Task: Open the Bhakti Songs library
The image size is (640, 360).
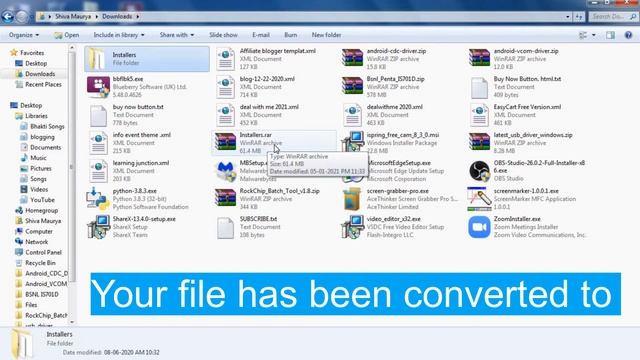Action: pos(47,127)
